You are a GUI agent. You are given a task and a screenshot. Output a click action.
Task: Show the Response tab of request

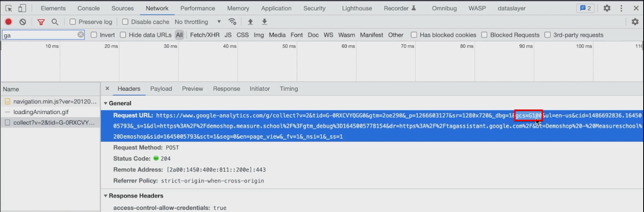(227, 89)
